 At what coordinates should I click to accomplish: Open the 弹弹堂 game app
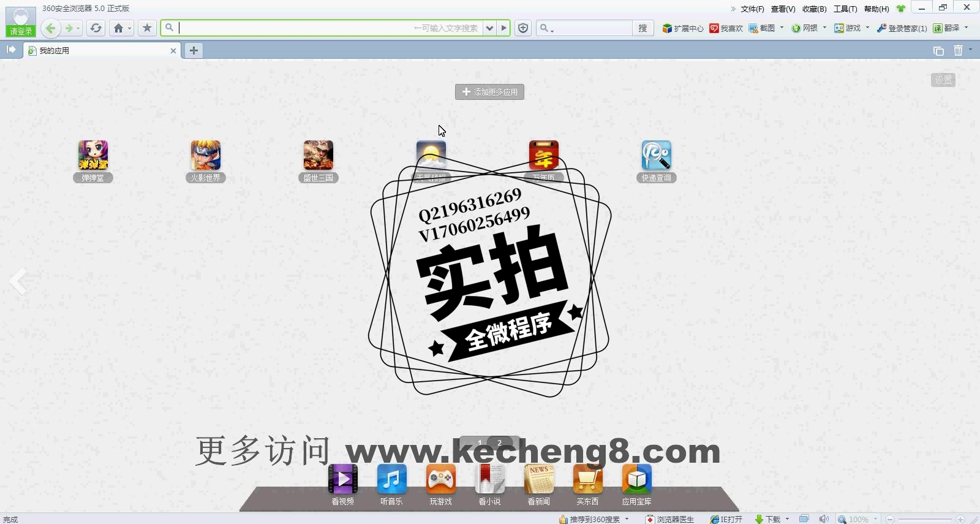pos(93,155)
